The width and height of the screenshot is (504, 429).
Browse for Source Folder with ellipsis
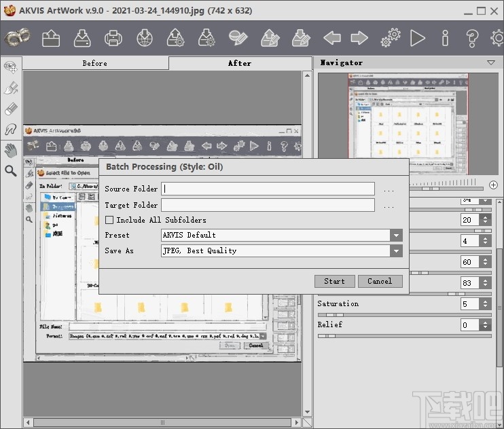[x=389, y=189]
